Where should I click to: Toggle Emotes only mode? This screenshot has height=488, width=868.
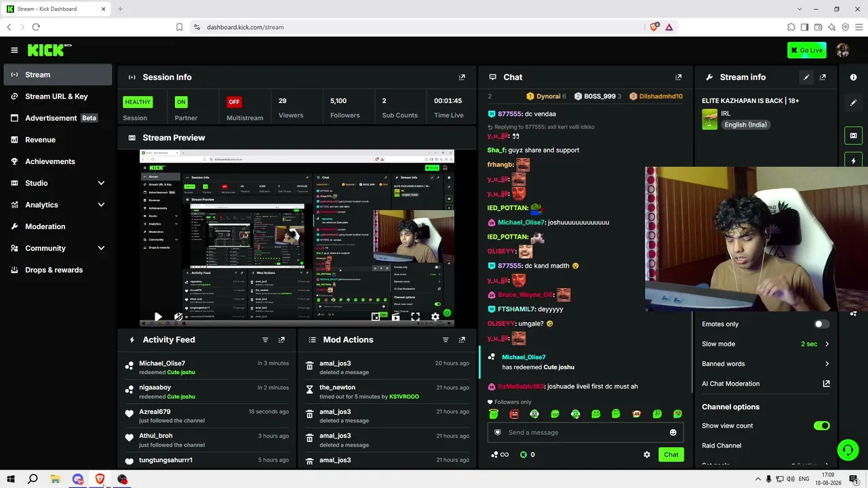pyautogui.click(x=821, y=324)
